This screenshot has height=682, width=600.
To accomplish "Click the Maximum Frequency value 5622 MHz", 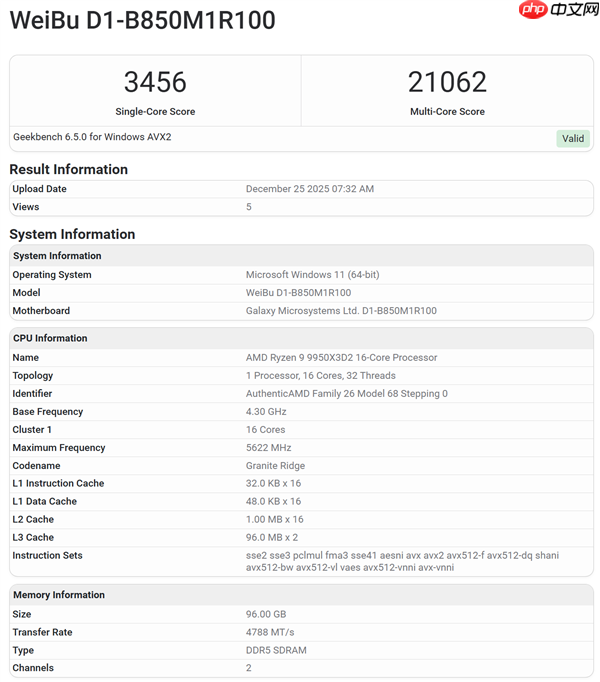I will pos(268,448).
